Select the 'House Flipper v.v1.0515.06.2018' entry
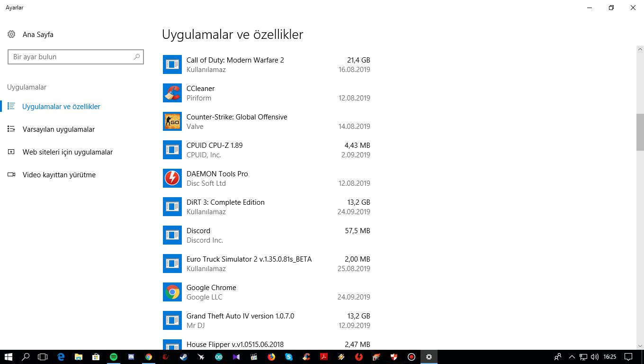The image size is (644, 364). click(x=235, y=345)
